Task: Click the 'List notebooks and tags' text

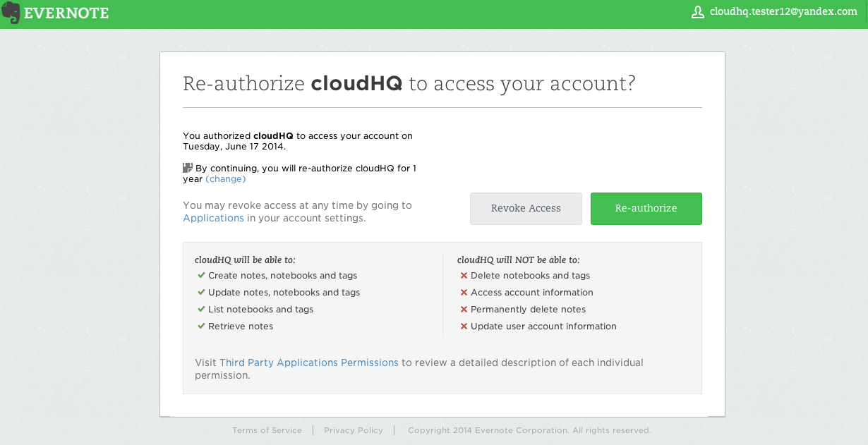Action: [260, 310]
